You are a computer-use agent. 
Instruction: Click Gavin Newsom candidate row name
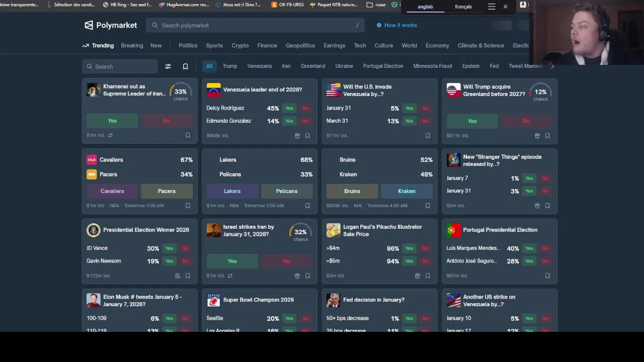point(104,261)
